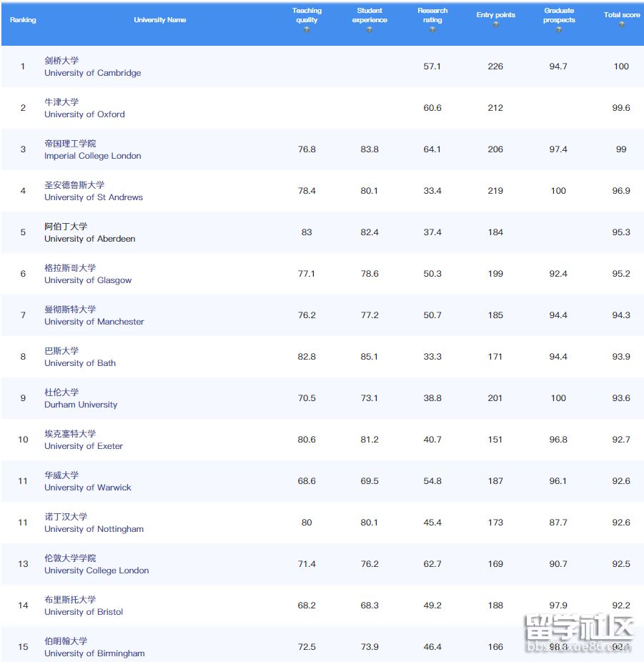Select the Teaching quality column header
This screenshot has width=644, height=662.
click(307, 15)
